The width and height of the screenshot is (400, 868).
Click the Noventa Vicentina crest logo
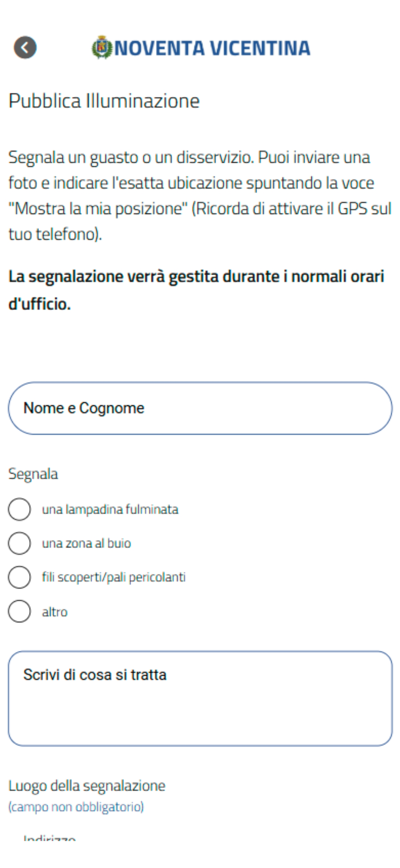pyautogui.click(x=102, y=47)
